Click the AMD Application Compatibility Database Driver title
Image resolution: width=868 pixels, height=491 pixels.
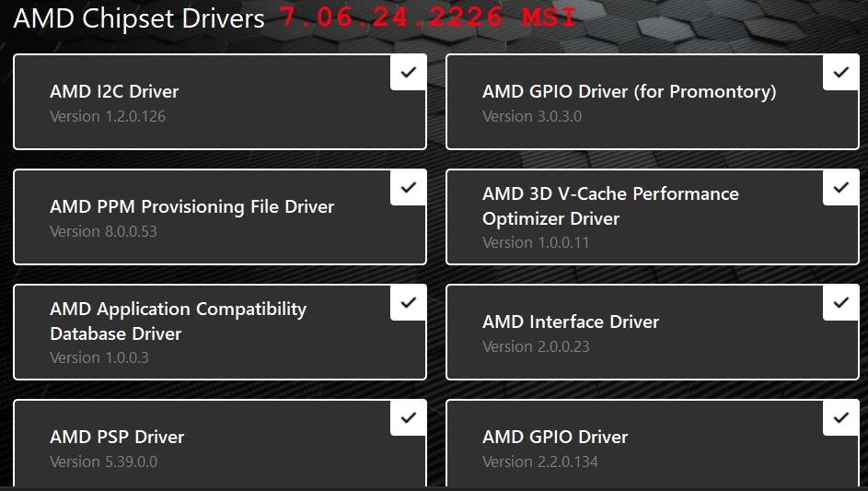pyautogui.click(x=178, y=321)
